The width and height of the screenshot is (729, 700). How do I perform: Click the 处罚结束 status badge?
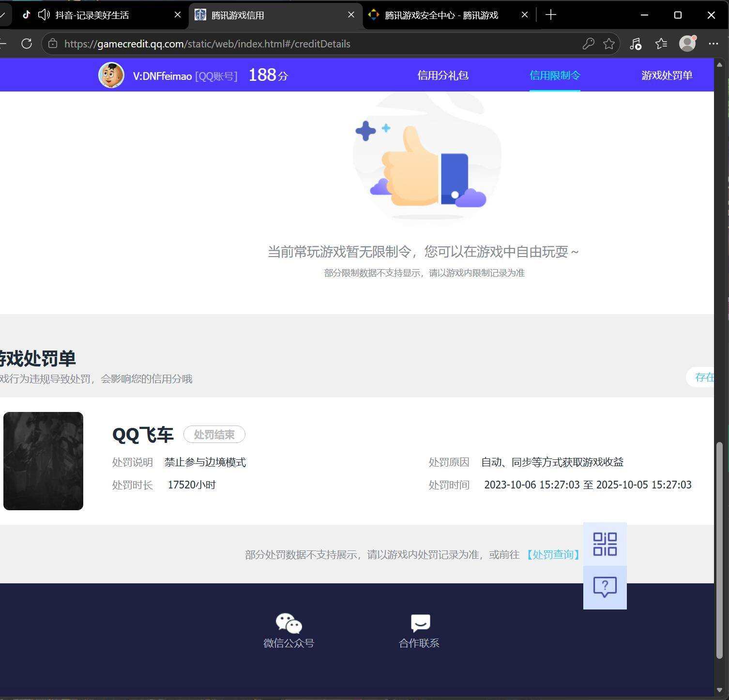pos(214,435)
